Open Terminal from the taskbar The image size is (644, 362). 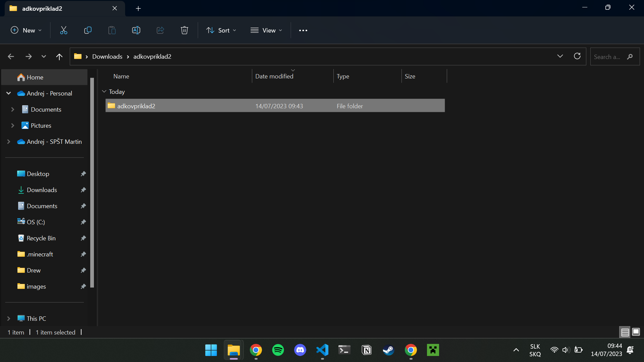pyautogui.click(x=344, y=350)
